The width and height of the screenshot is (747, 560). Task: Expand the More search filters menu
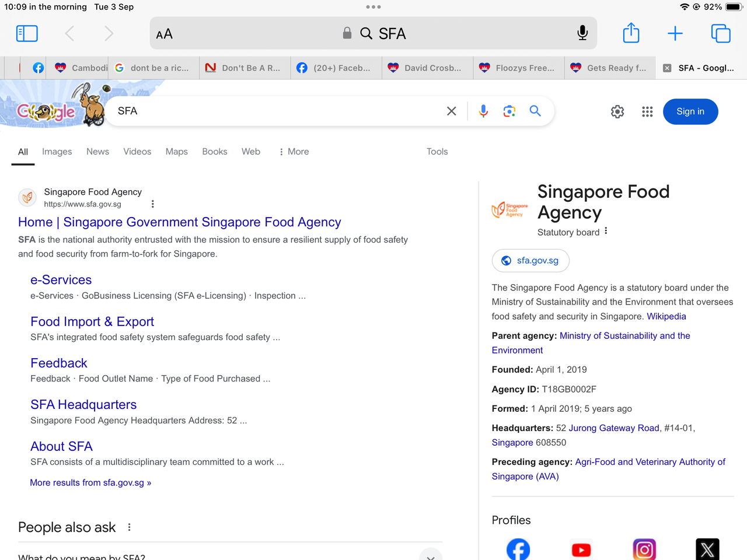tap(294, 152)
